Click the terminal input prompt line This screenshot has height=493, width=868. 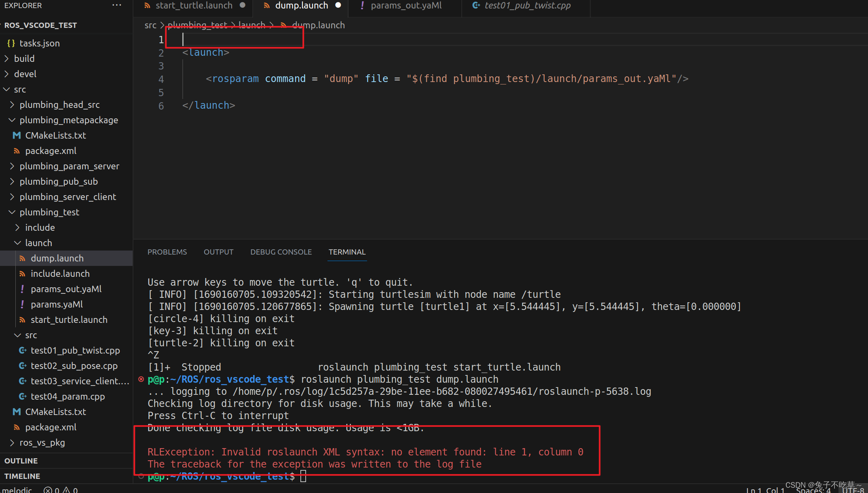[303, 476]
